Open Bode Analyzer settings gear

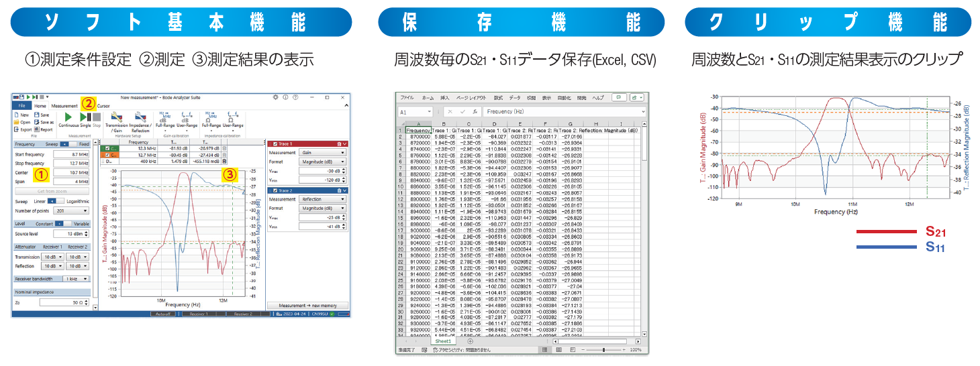[275, 97]
